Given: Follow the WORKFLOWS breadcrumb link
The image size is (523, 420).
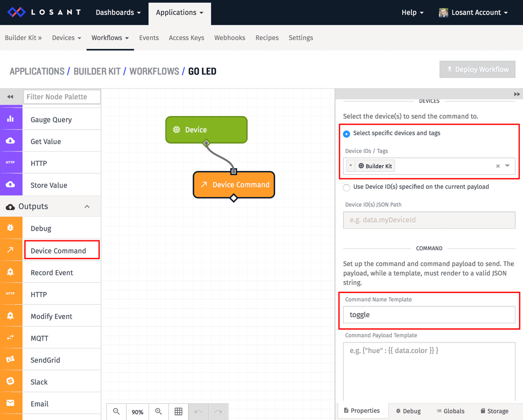Looking at the screenshot, I should (154, 71).
